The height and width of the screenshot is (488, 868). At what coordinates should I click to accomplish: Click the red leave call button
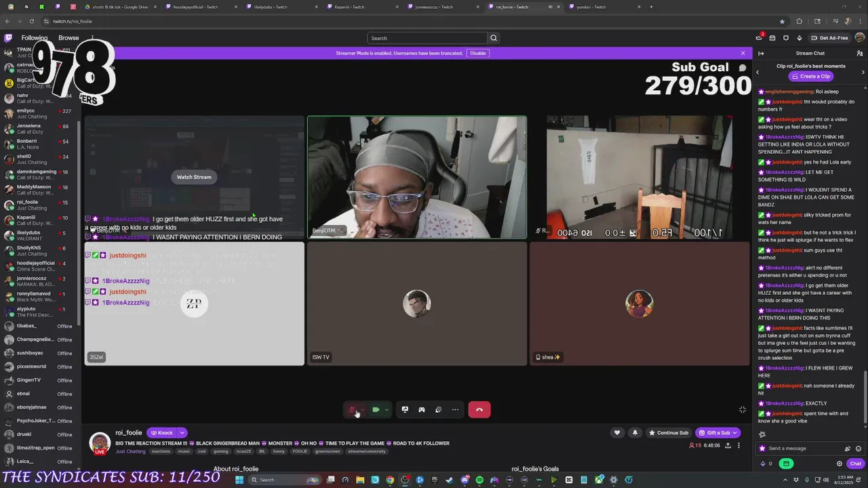479,409
